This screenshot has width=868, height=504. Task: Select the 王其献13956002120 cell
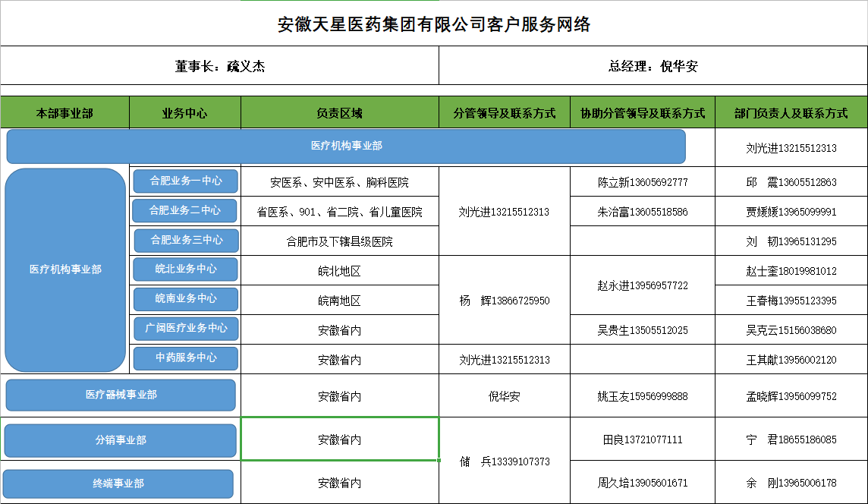tap(791, 360)
